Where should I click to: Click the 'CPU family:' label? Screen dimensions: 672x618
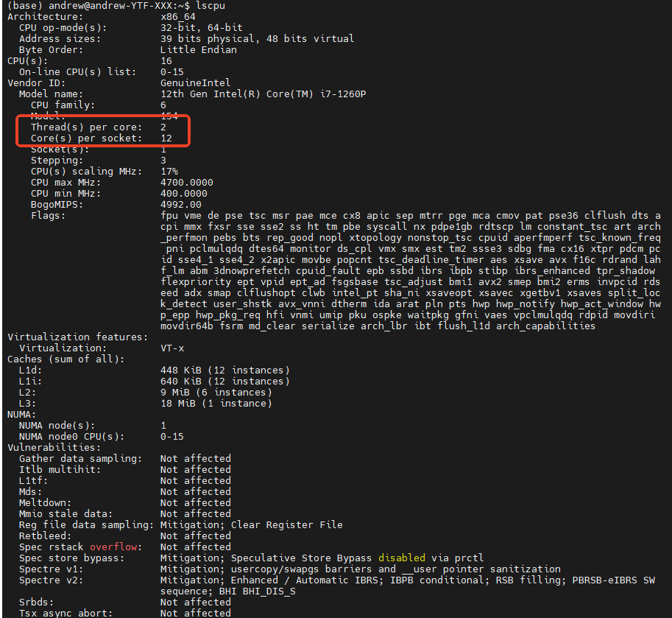[x=63, y=105]
